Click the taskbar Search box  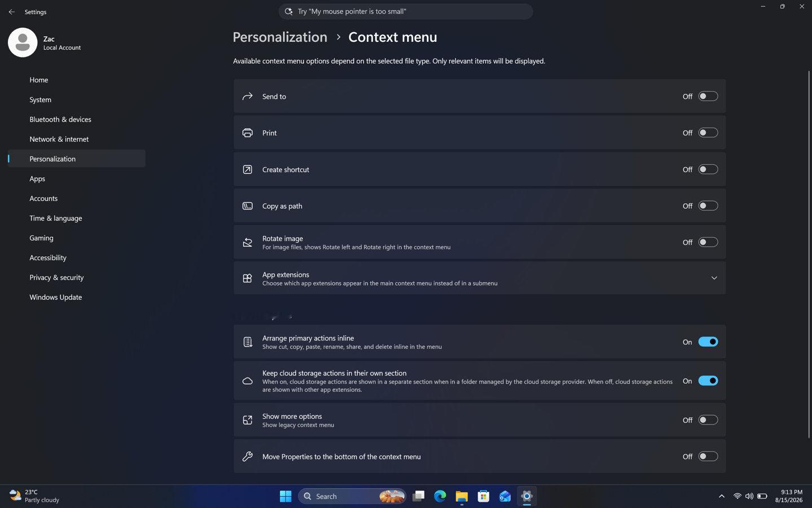pyautogui.click(x=352, y=496)
